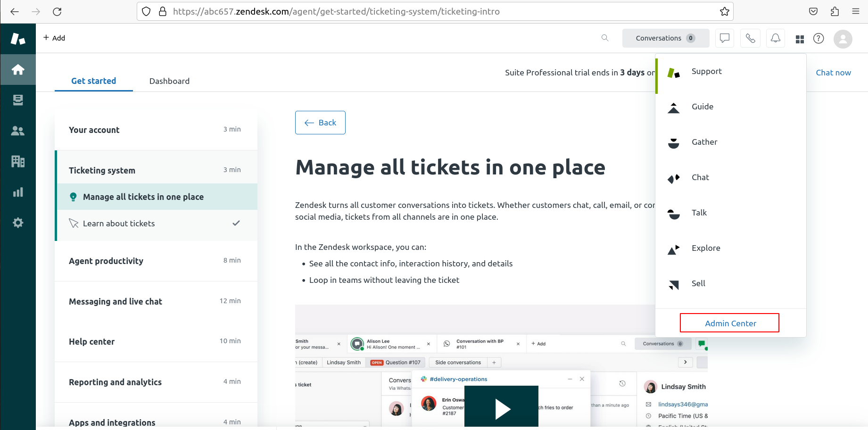Screen dimensions: 868x430
Task: Click the Gather product icon
Action: click(674, 143)
